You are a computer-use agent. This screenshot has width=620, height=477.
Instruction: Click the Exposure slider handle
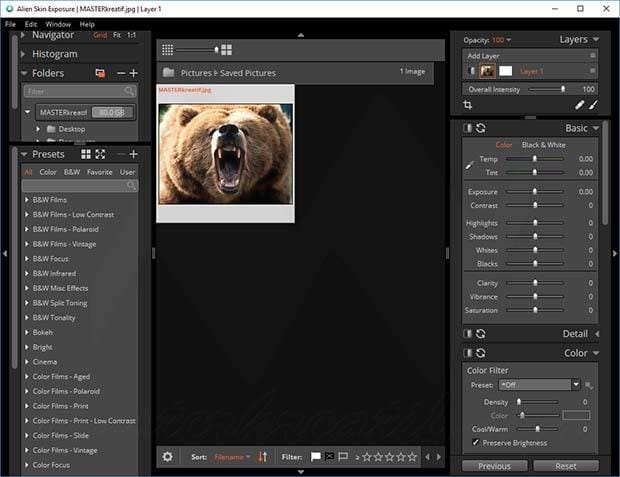coord(535,192)
